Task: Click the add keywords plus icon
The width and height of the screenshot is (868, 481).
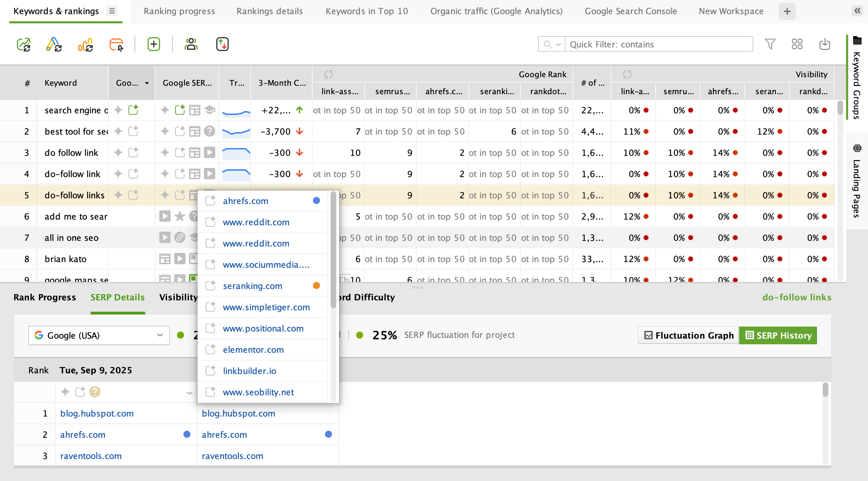Action: 154,44
